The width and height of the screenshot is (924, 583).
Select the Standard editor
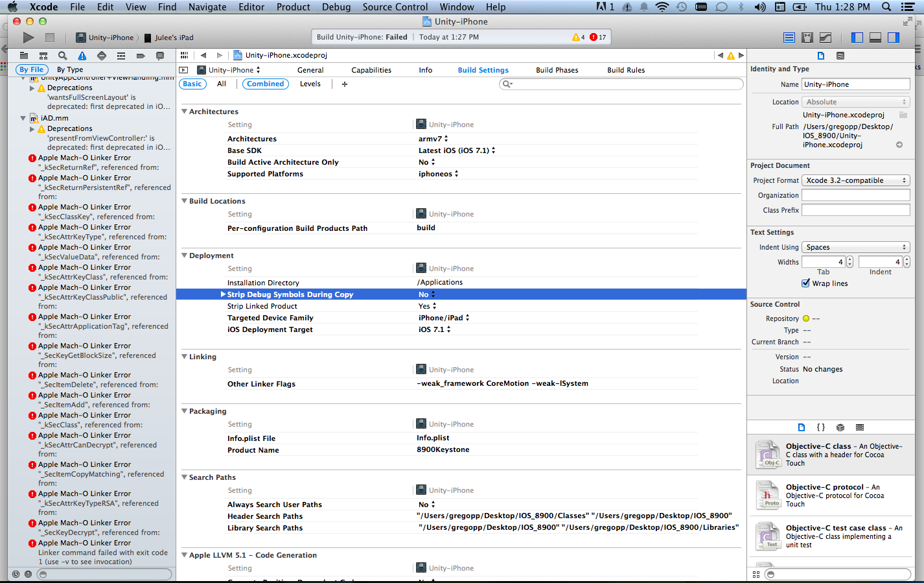[789, 38]
